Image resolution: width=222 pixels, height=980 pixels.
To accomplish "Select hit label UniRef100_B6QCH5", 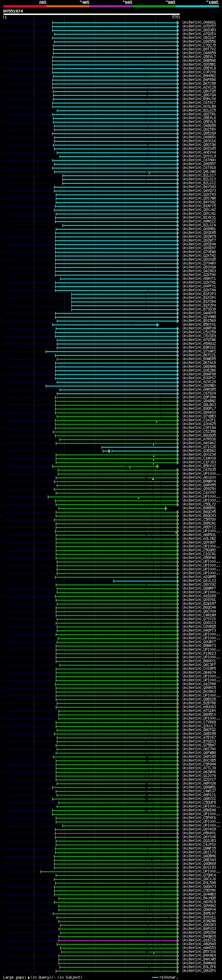I will [x=199, y=512].
